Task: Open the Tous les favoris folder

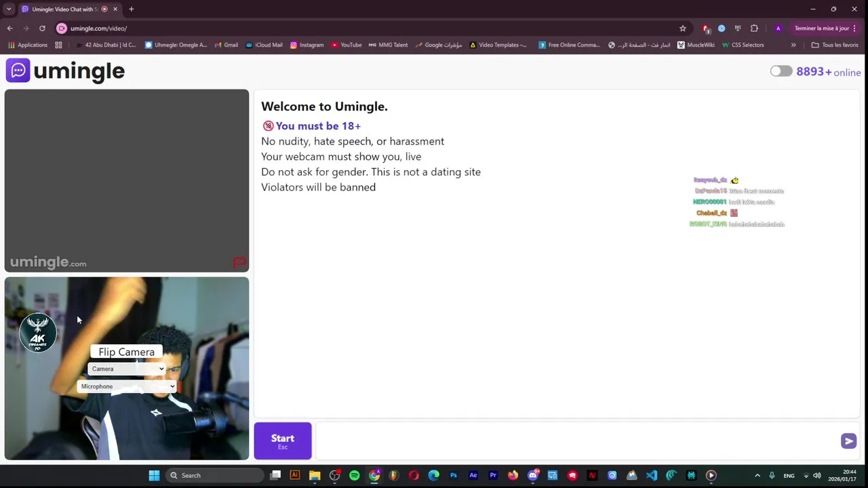Action: coord(835,45)
